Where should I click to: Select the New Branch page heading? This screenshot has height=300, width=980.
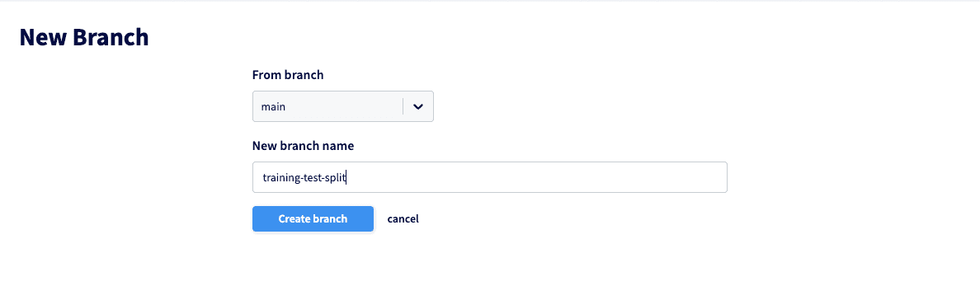84,38
